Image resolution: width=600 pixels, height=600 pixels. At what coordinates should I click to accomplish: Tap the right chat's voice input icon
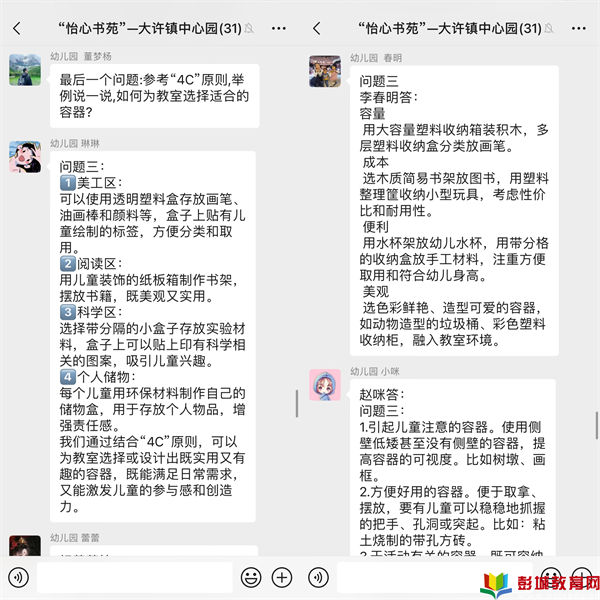click(318, 577)
